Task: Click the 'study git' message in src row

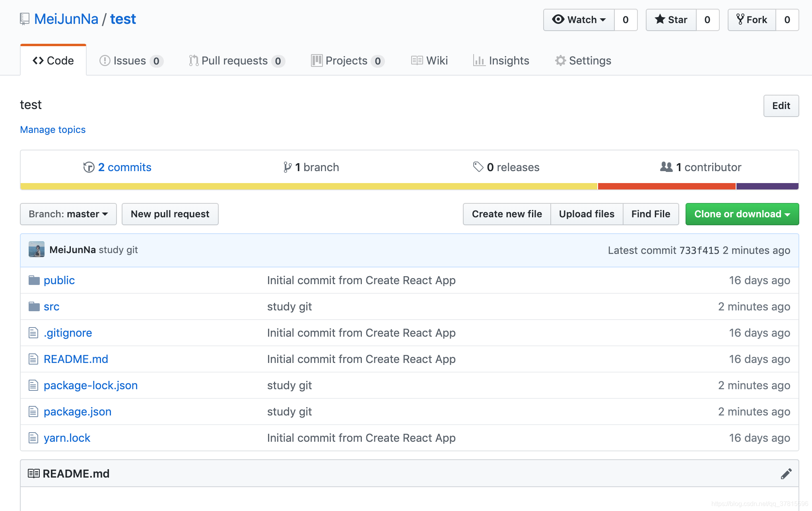Action: click(289, 306)
